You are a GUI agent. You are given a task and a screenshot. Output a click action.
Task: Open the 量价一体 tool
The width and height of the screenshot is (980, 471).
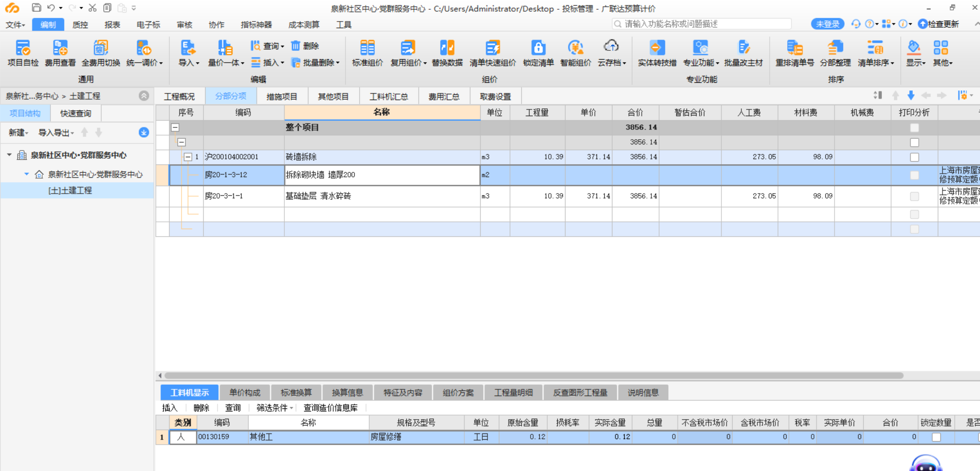226,53
